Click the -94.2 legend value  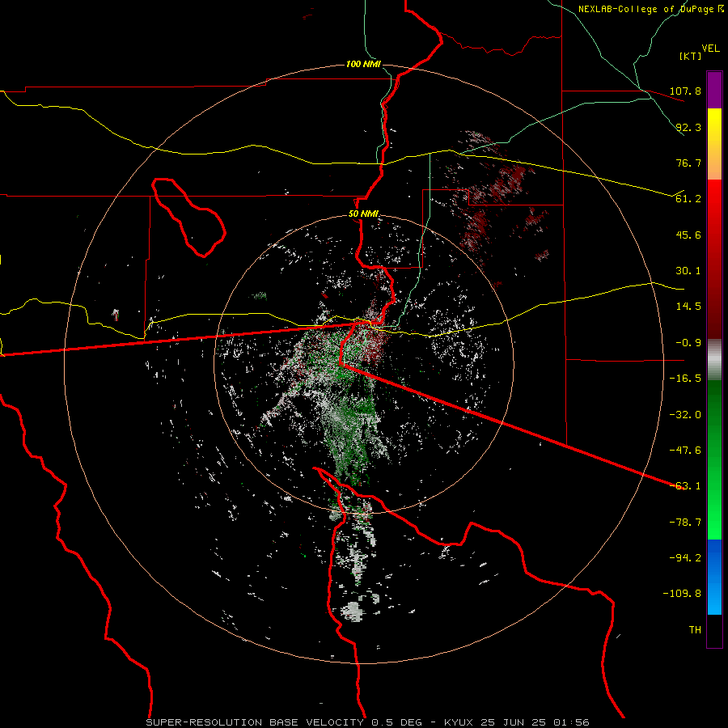click(685, 558)
